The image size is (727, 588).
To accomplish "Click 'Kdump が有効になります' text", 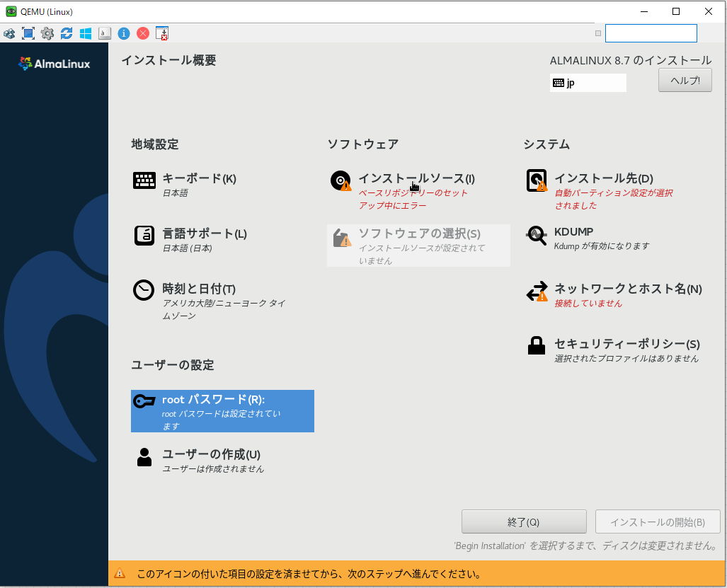I will (602, 246).
